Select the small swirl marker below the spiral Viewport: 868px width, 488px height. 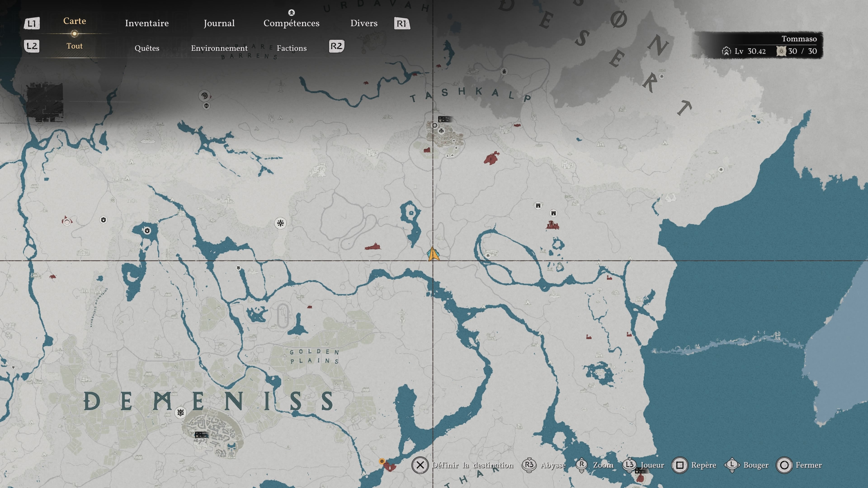click(207, 106)
